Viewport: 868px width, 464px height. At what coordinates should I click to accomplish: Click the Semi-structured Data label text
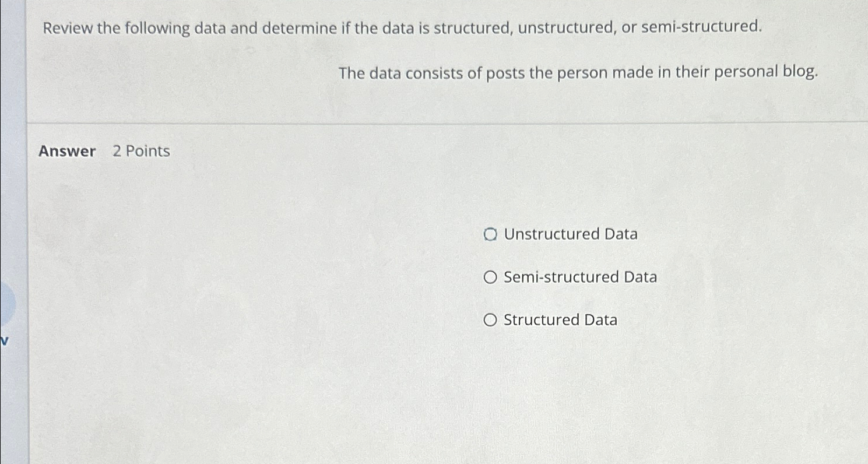coord(579,277)
